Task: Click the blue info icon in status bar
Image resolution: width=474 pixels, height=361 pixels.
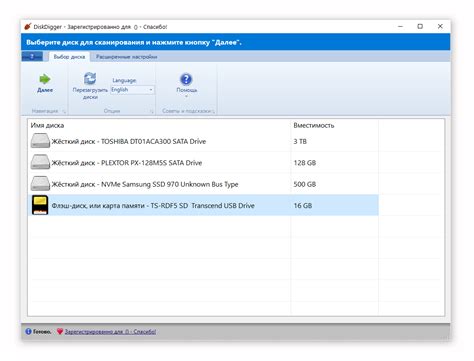Action: point(28,331)
